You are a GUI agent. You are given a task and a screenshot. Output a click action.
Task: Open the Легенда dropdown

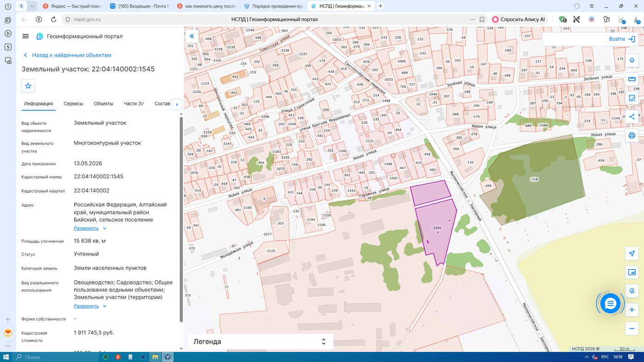[x=260, y=341]
